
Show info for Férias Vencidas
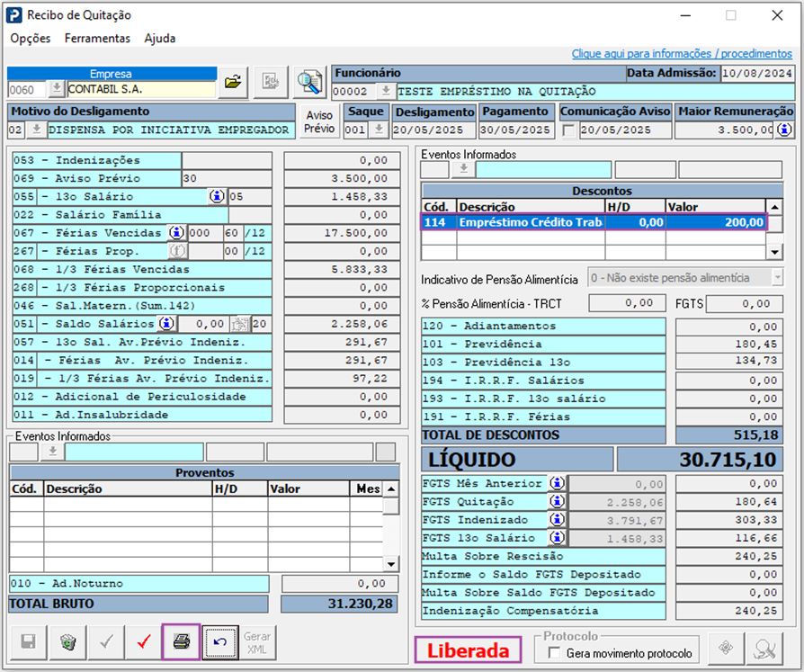point(177,233)
